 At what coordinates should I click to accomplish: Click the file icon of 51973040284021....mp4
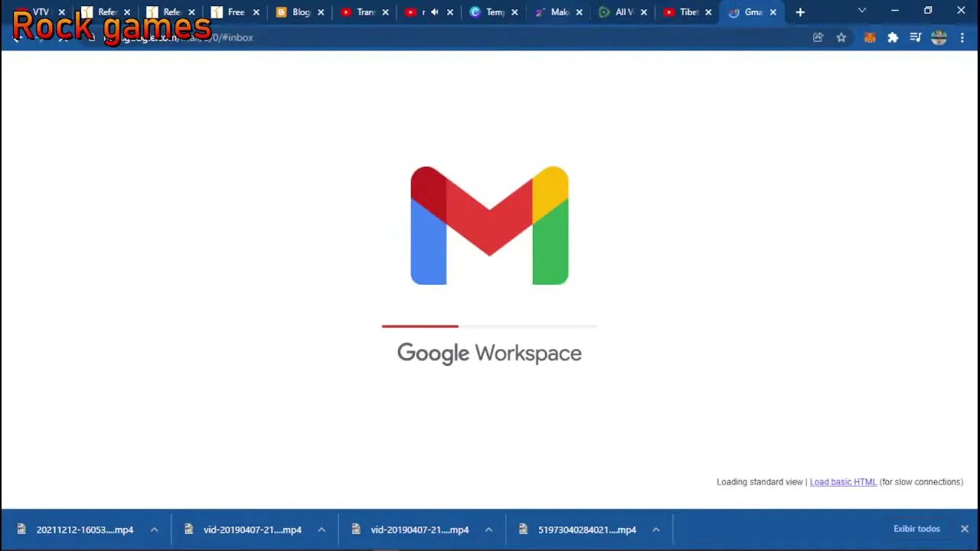pos(523,529)
